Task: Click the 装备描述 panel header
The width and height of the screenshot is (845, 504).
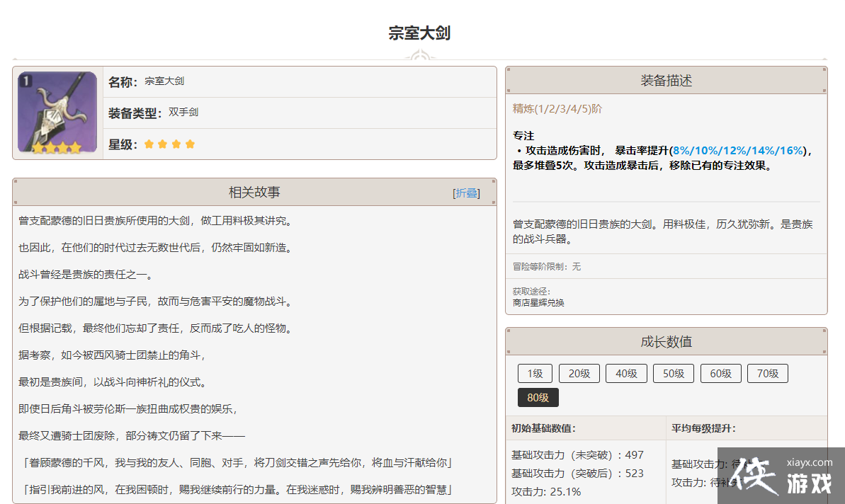Action: pos(666,81)
